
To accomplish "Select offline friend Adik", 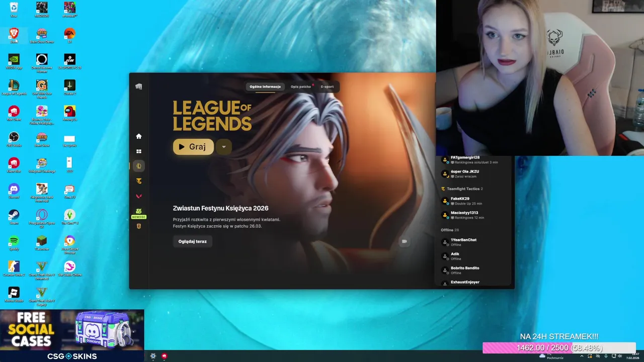I will coord(473,256).
